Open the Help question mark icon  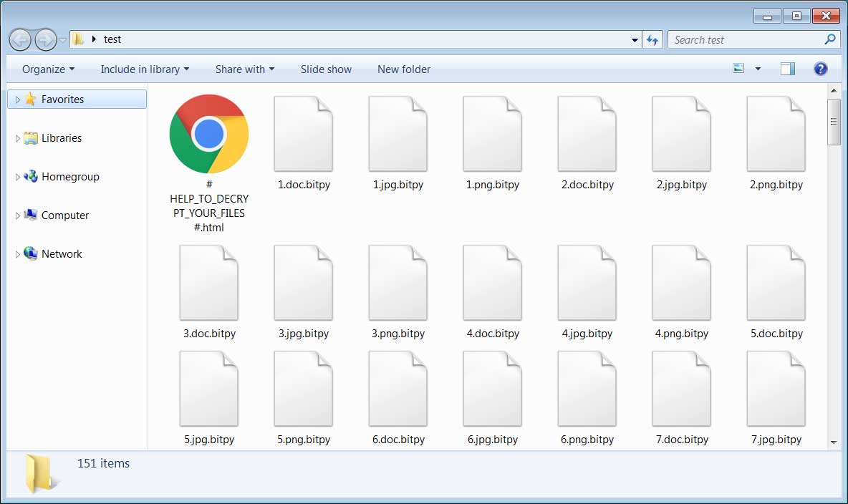pyautogui.click(x=820, y=69)
